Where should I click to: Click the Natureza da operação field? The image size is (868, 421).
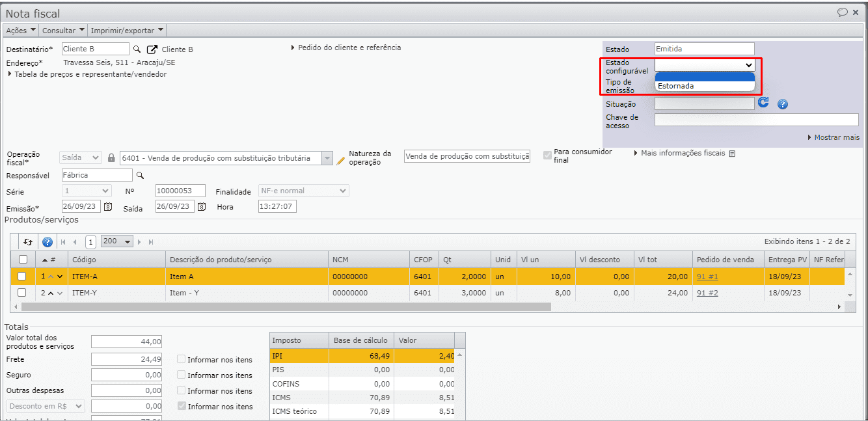(x=467, y=156)
